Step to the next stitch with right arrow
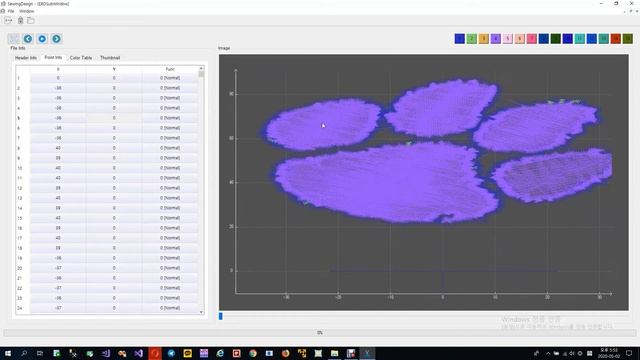This screenshot has width=640, height=360. pos(56,39)
